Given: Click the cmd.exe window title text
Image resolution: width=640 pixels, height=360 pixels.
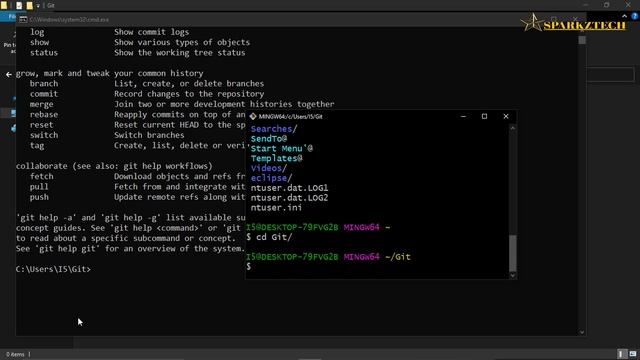Looking at the screenshot, I should [69, 20].
